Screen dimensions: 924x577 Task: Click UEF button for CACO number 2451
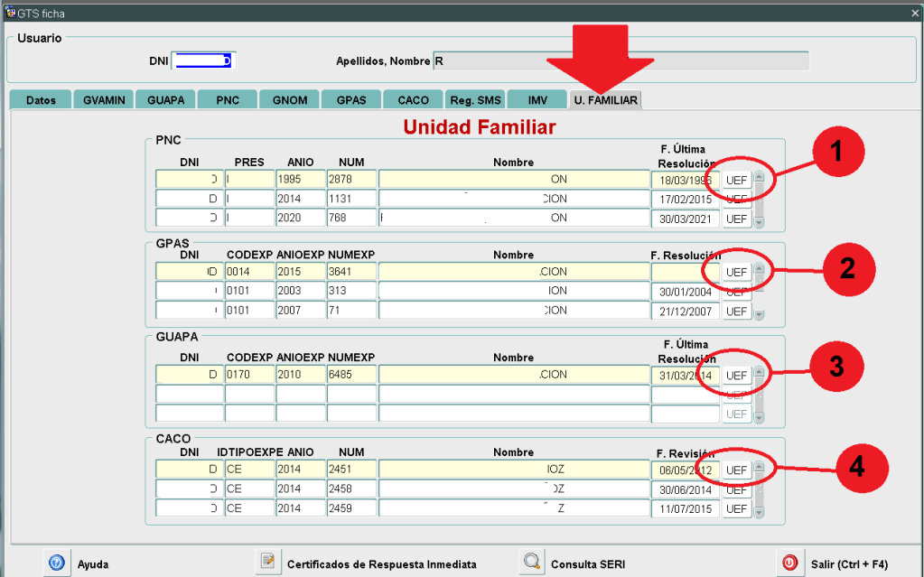tap(736, 470)
